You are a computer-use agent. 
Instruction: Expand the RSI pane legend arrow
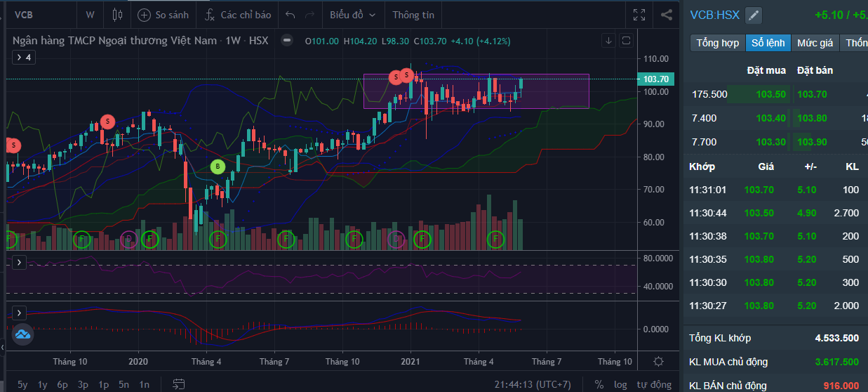20,262
